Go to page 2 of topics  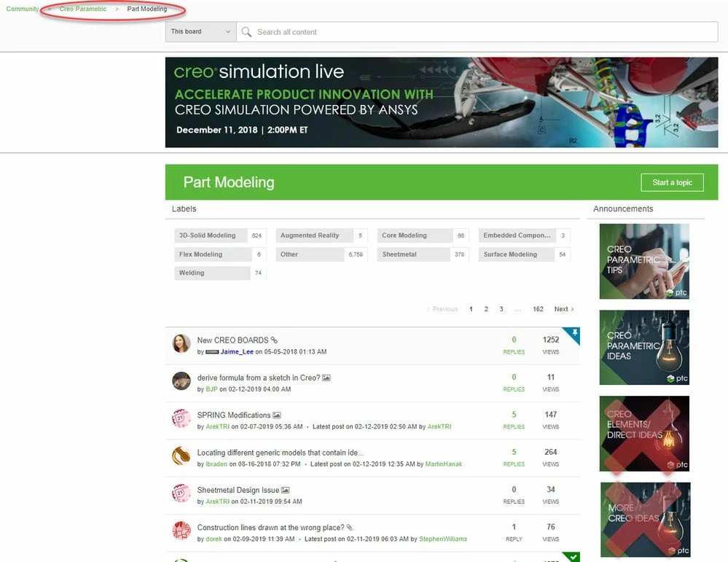coord(486,309)
